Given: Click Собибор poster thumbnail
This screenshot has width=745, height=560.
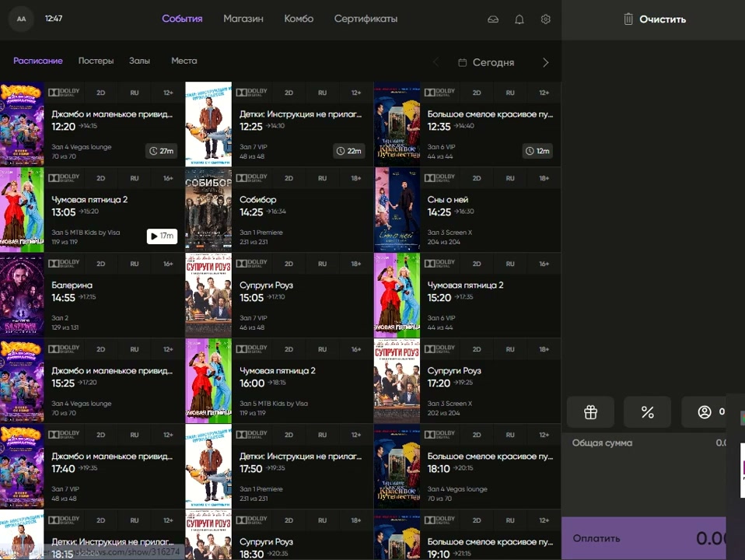Looking at the screenshot, I should point(208,210).
